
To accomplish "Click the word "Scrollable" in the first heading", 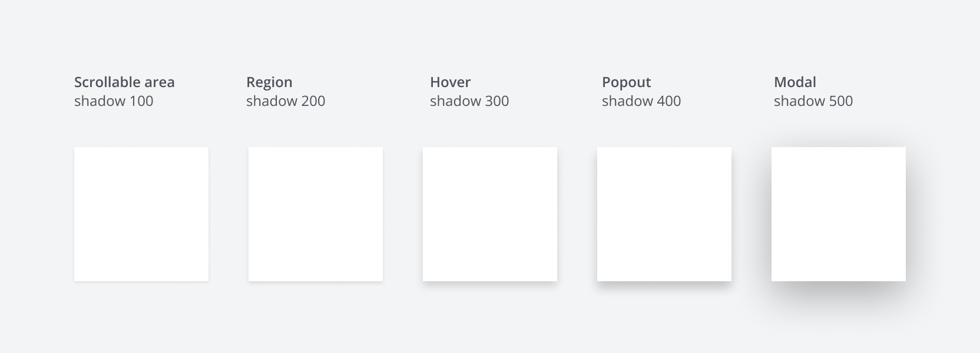I will point(107,82).
